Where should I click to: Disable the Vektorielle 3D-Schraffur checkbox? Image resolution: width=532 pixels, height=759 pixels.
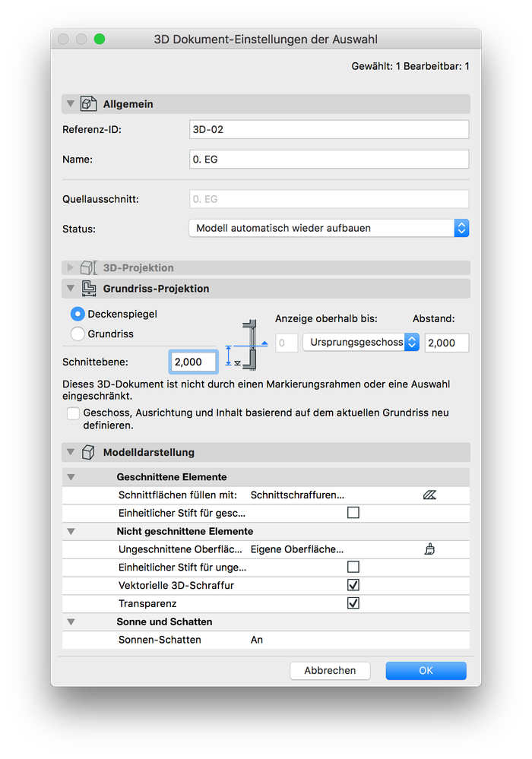coord(353,585)
